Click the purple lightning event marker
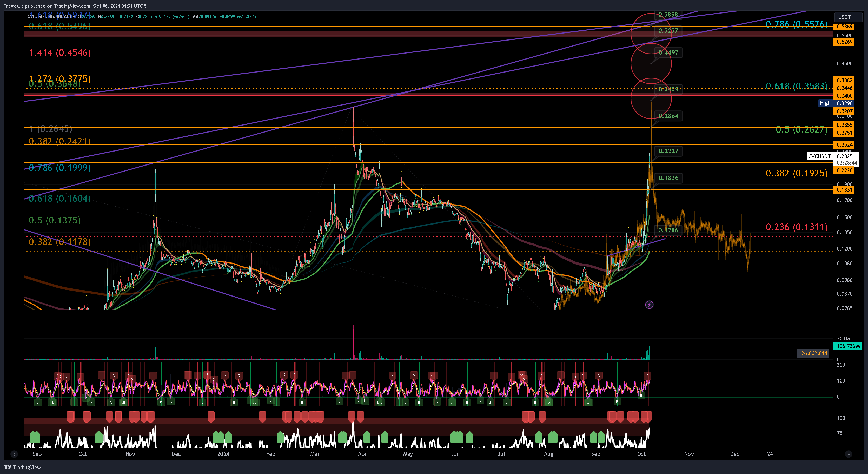The image size is (868, 474). point(649,305)
